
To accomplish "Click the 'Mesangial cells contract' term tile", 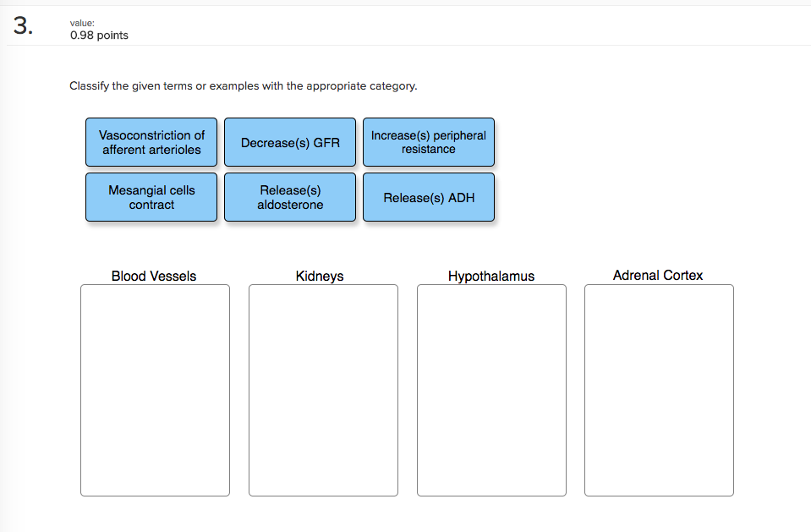I will point(151,197).
